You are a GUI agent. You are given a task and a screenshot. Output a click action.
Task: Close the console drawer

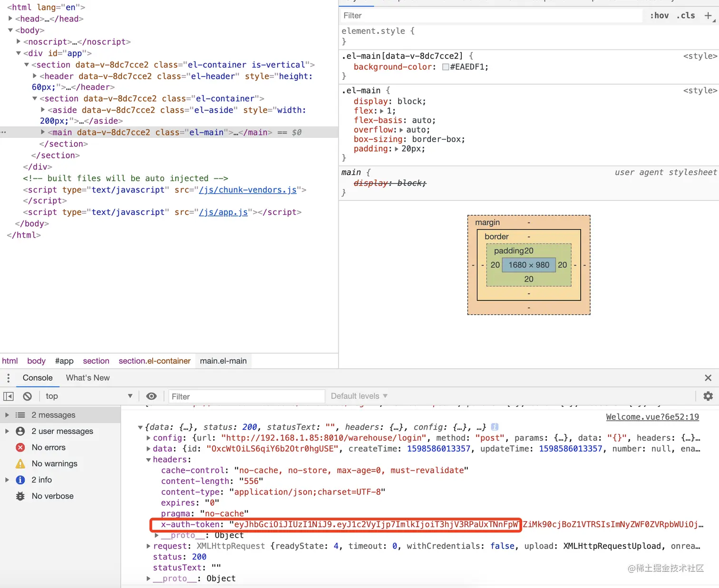pos(708,378)
